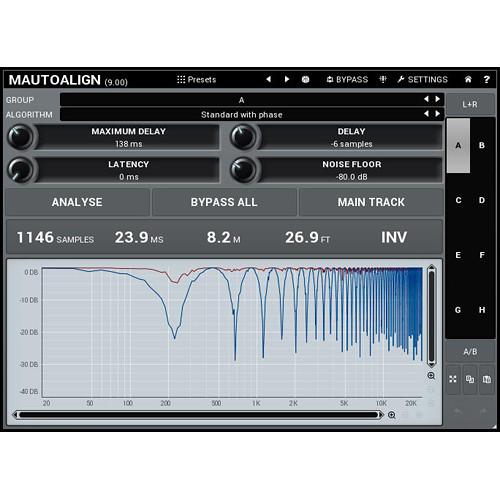Screen dimensions: 500x500
Task: Select preset slot H
Action: (482, 310)
